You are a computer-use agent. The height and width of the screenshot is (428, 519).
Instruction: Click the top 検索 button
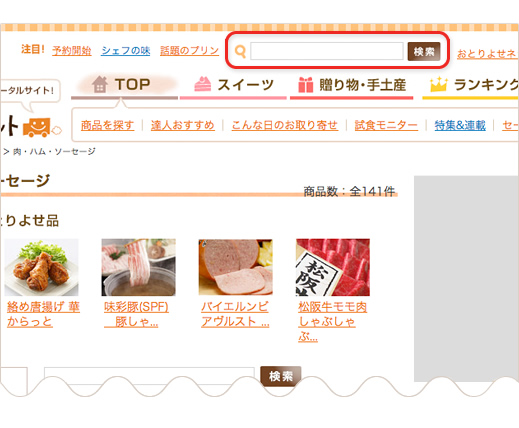424,51
